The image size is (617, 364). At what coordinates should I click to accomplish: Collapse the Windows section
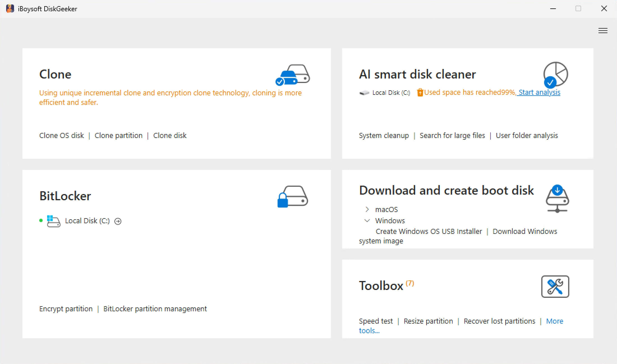click(367, 221)
